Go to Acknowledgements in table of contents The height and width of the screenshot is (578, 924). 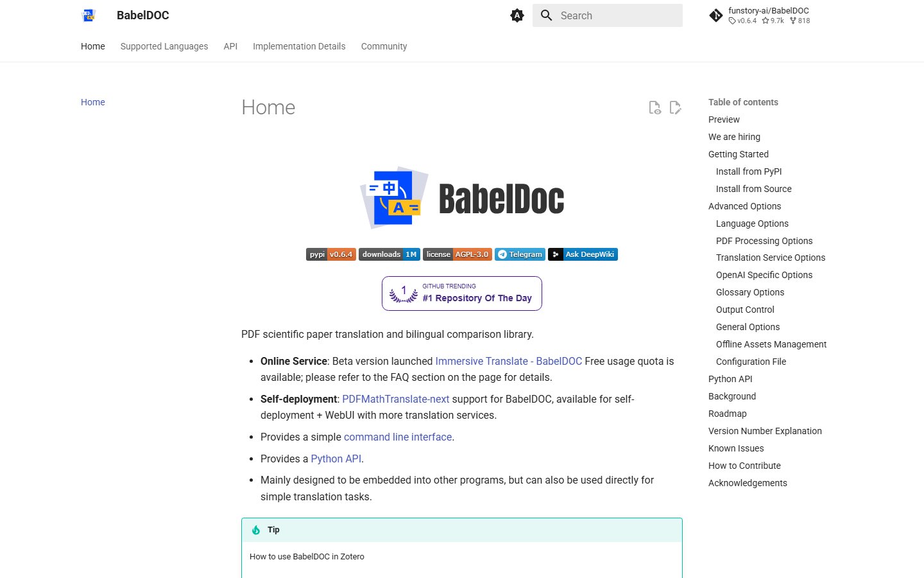click(748, 483)
